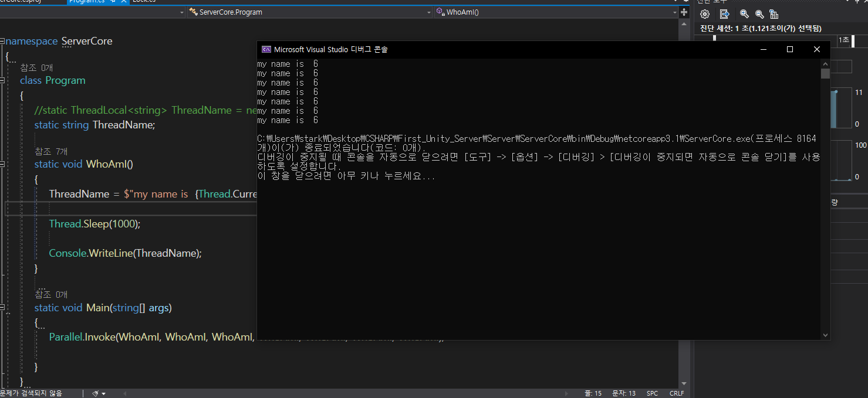This screenshot has height=398, width=868.
Task: Zoom out on the diagnostics timeline
Action: pyautogui.click(x=759, y=14)
